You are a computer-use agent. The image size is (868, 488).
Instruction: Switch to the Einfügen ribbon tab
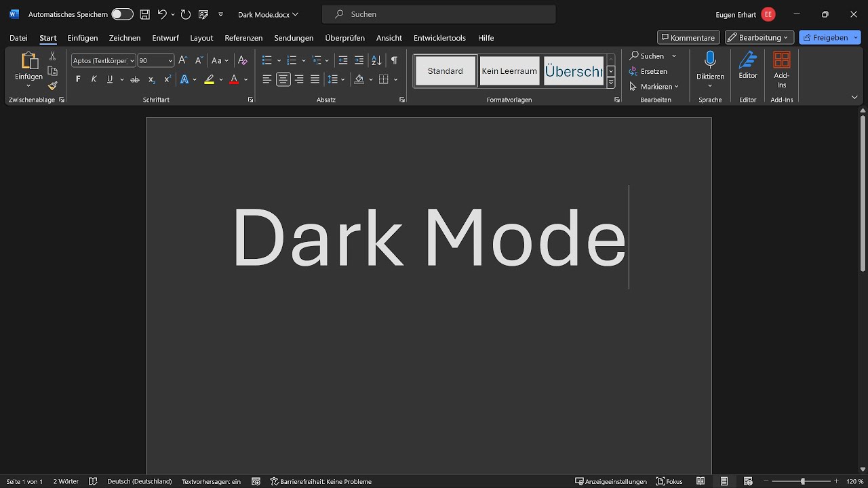coord(83,38)
